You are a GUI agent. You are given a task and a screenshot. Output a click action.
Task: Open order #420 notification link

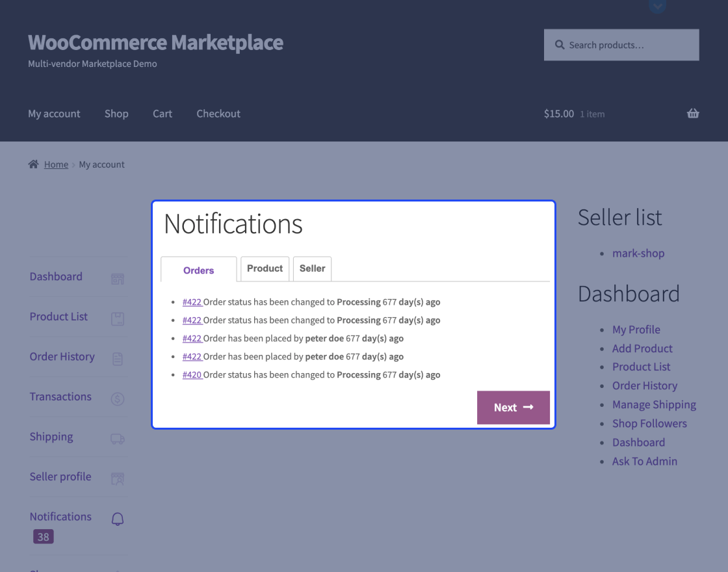click(x=192, y=375)
